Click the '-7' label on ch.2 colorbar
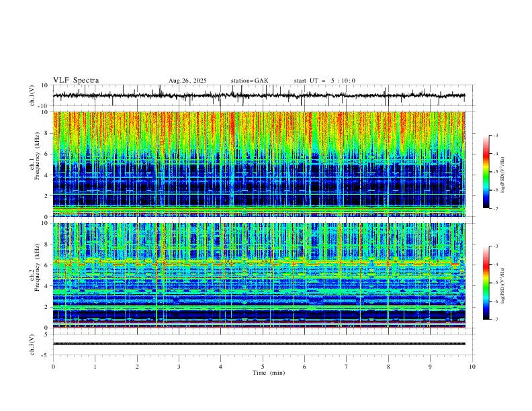This screenshot has width=532, height=411. [495, 319]
